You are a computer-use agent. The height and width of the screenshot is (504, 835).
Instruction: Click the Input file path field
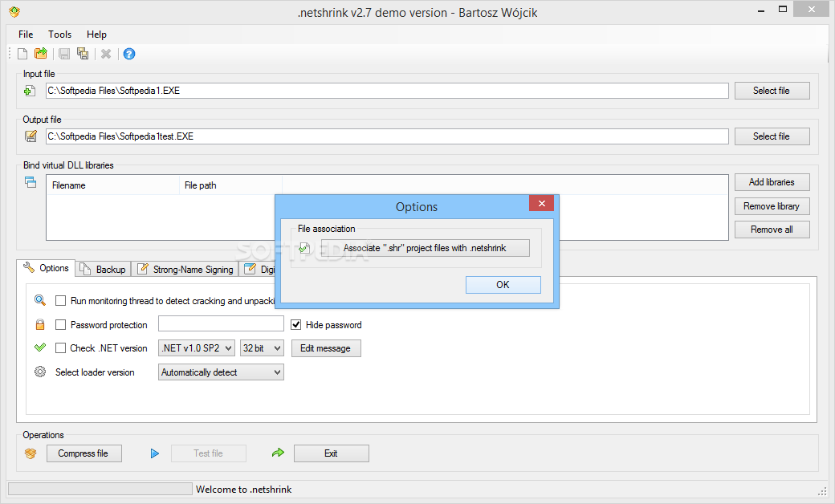coord(387,91)
